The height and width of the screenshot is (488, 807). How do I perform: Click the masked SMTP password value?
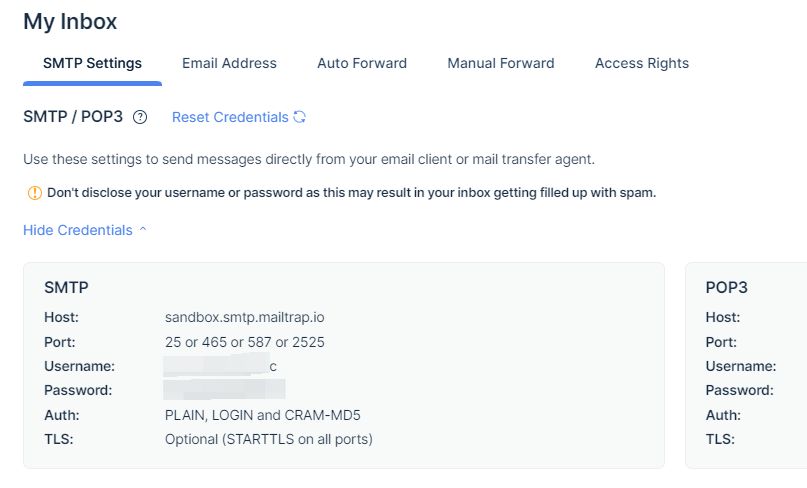coord(225,390)
